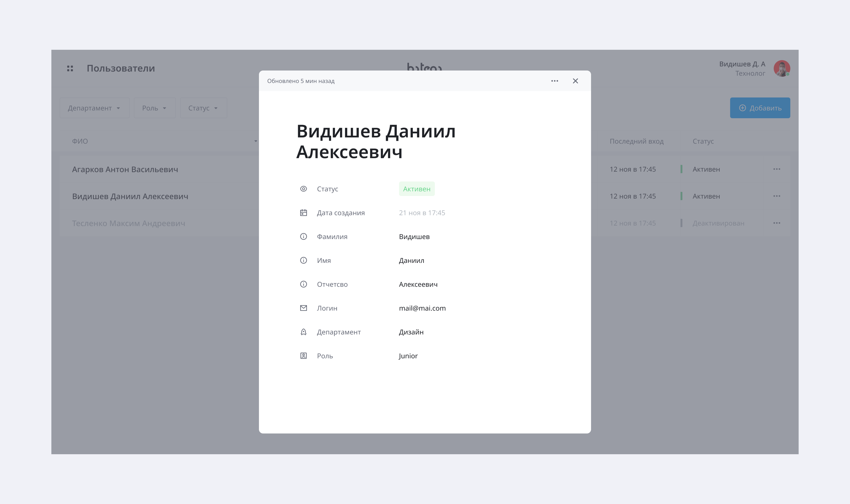Open row actions for Тесленко Максим Андреевич

(776, 223)
